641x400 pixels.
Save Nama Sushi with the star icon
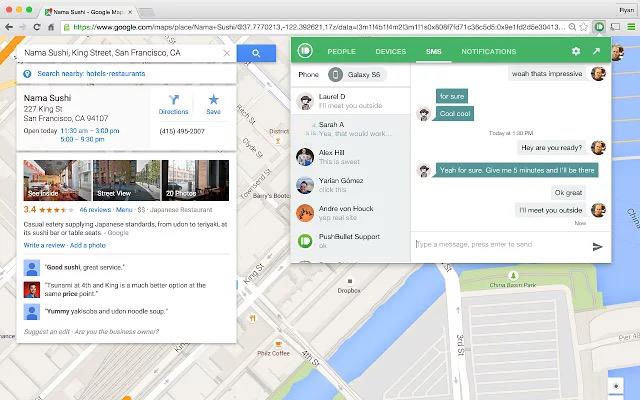[213, 105]
